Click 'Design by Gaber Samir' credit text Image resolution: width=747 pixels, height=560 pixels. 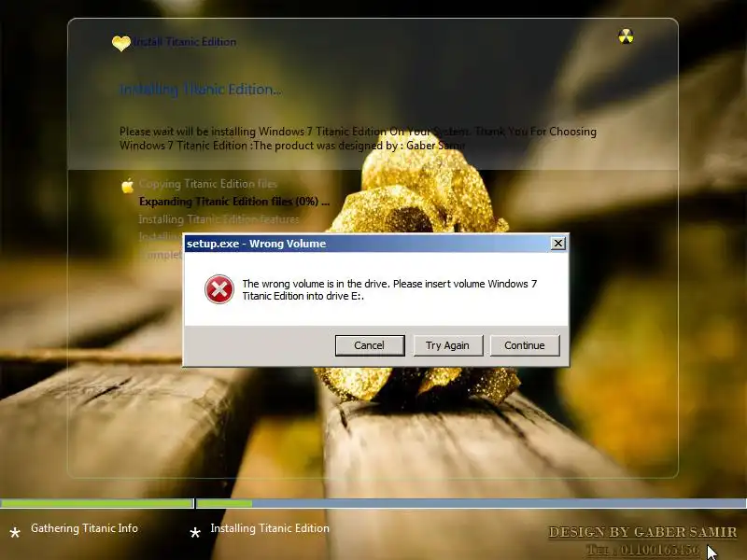(x=642, y=532)
